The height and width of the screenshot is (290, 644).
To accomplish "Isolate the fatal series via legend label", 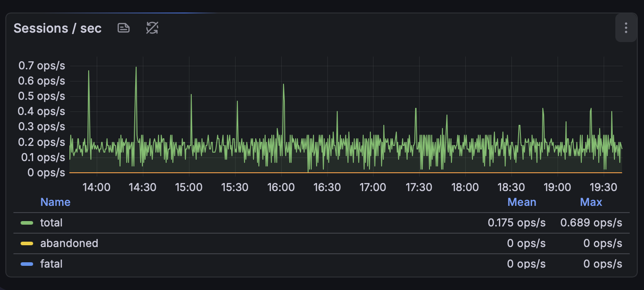I will click(x=52, y=264).
